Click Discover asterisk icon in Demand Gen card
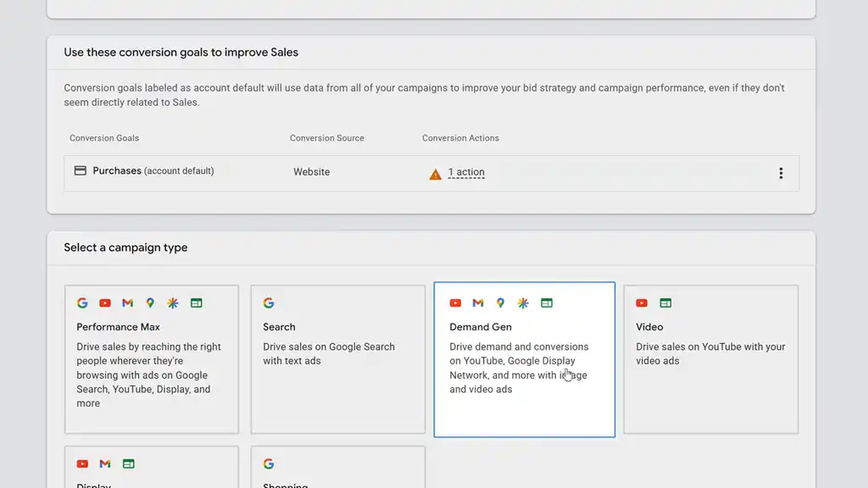Image resolution: width=868 pixels, height=488 pixels. [523, 302]
